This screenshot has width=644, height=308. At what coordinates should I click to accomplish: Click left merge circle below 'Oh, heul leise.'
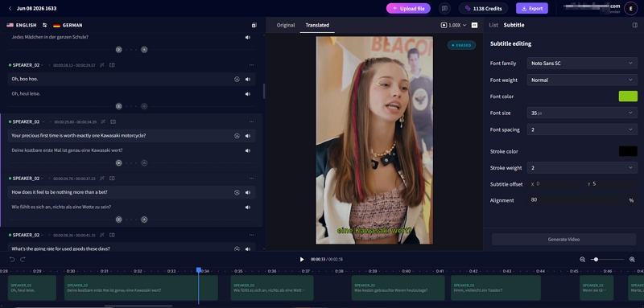click(x=118, y=106)
